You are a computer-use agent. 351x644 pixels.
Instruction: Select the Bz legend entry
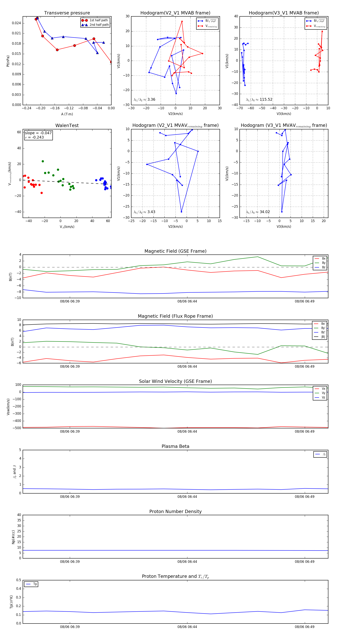click(320, 267)
